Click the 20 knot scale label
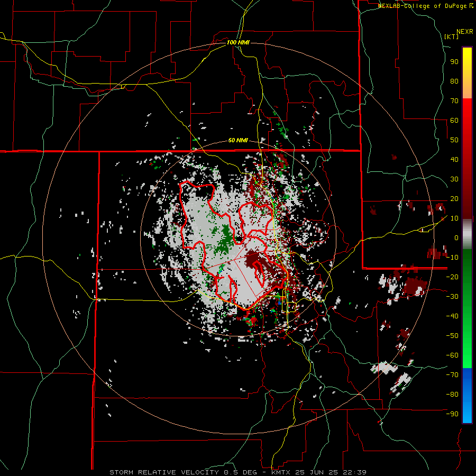 (454, 198)
